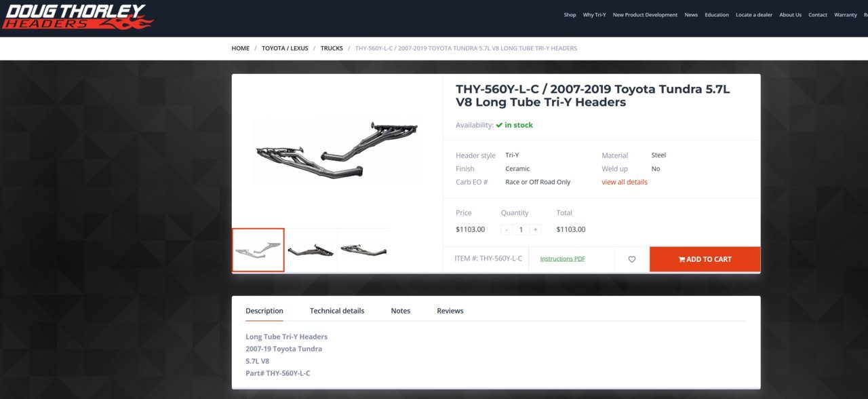This screenshot has height=399, width=868.
Task: Select the third product thumbnail
Action: pyautogui.click(x=363, y=250)
